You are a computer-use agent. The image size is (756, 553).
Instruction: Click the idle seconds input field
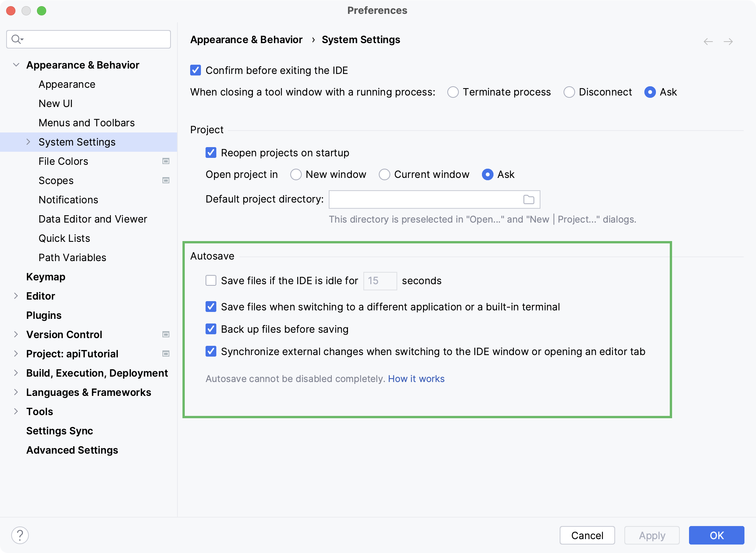click(x=379, y=281)
